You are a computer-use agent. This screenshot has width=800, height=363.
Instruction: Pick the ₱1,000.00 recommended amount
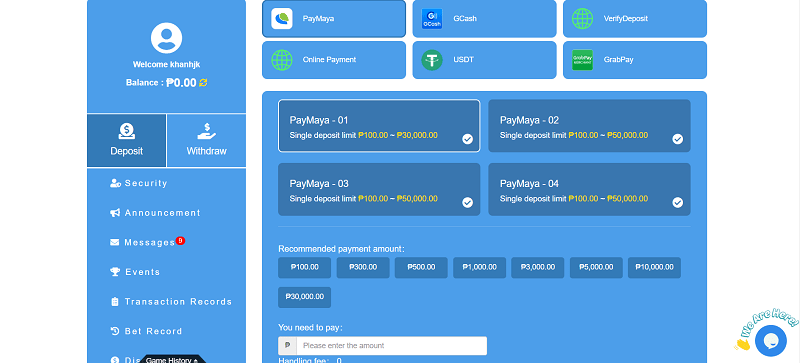click(480, 268)
